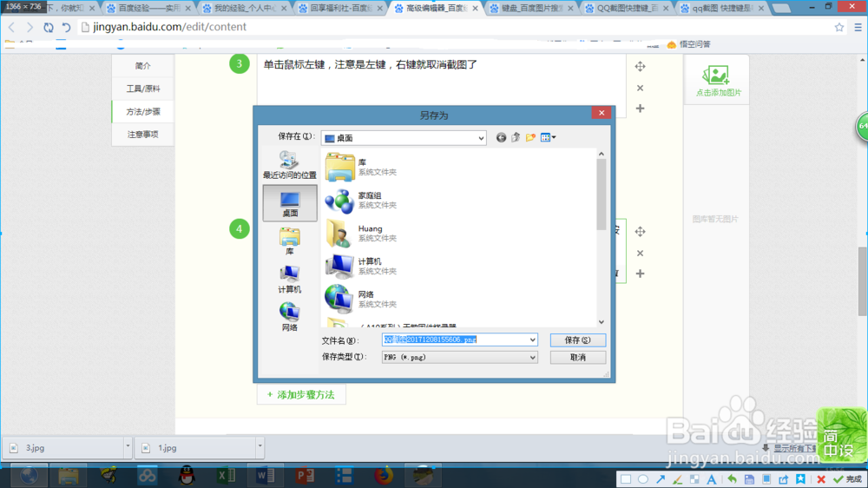Delete step 4 with the X icon
Viewport: 868px width, 488px height.
[x=640, y=254]
